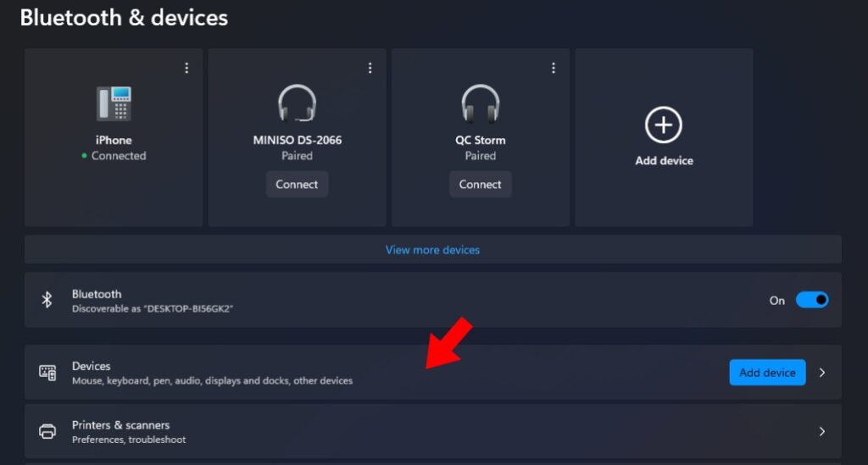Click the plus circle Add device icon

664,125
